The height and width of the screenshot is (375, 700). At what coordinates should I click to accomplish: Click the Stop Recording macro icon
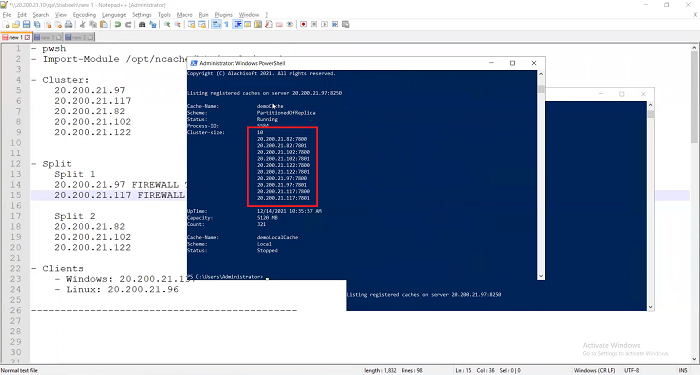(314, 25)
